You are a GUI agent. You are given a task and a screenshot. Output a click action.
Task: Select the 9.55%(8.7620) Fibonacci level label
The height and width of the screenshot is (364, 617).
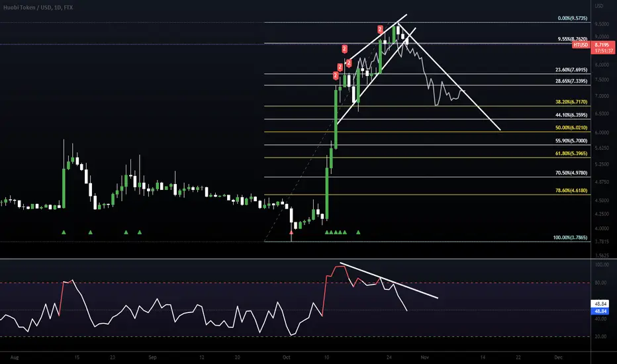(573, 39)
